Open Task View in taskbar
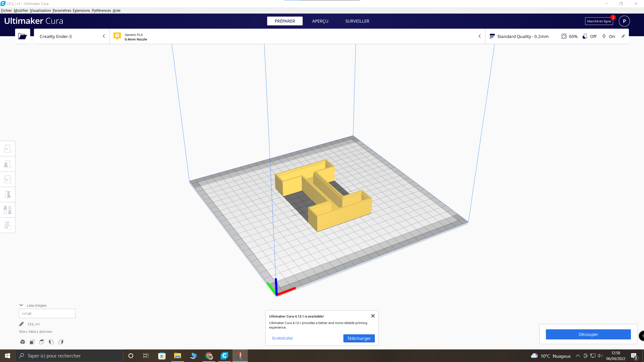The width and height of the screenshot is (644, 362). tap(146, 356)
